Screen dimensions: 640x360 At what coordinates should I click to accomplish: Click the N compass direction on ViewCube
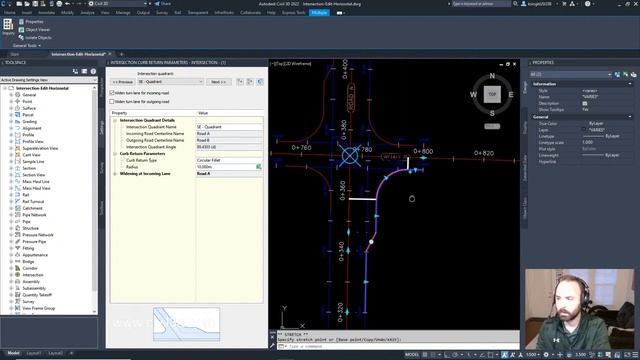click(x=492, y=76)
